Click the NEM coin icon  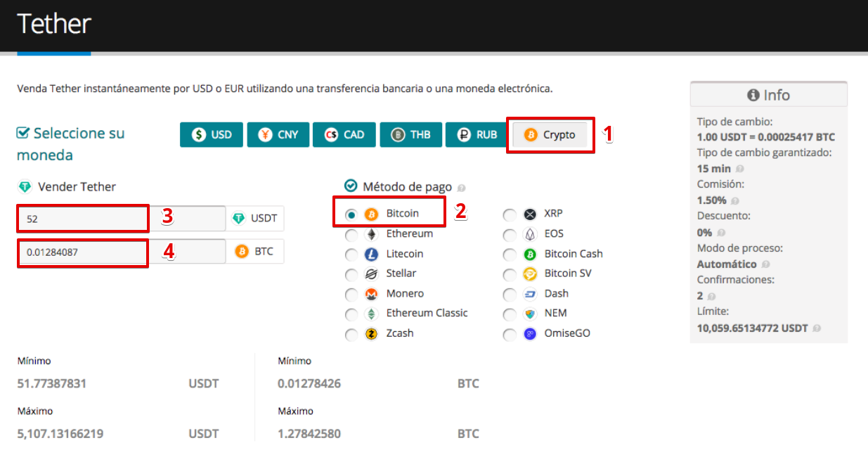[530, 314]
